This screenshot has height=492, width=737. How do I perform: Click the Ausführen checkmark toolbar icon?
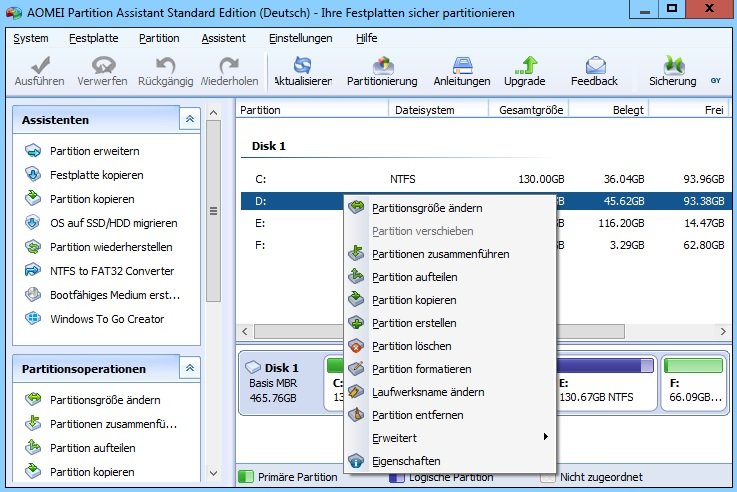39,66
